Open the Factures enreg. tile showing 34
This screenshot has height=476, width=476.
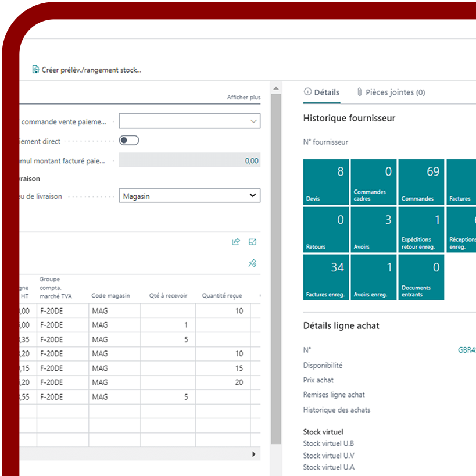point(326,277)
